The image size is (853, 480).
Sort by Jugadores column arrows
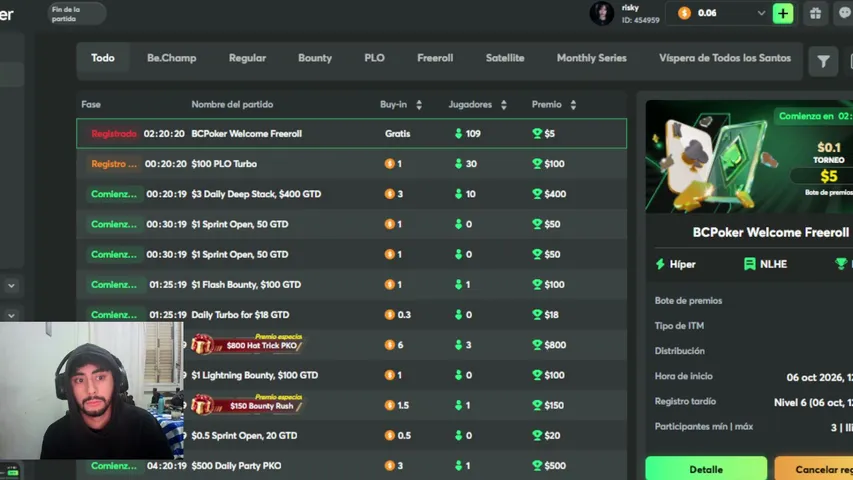(504, 104)
